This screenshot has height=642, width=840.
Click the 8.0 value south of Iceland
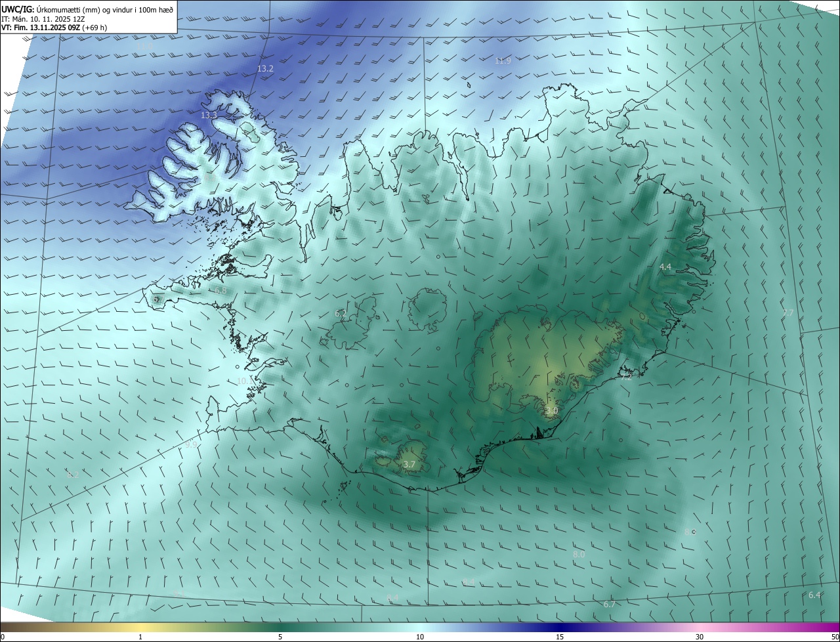click(x=578, y=555)
